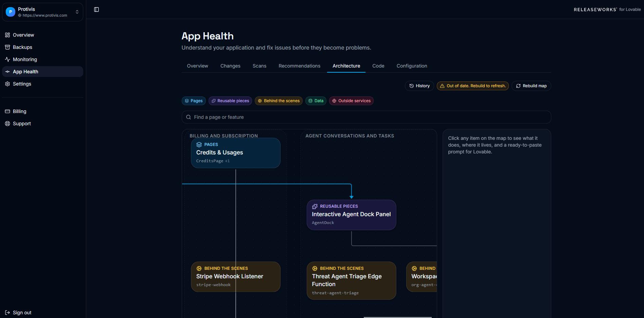Click the History clock icon
The image size is (644, 318).
[x=411, y=86]
